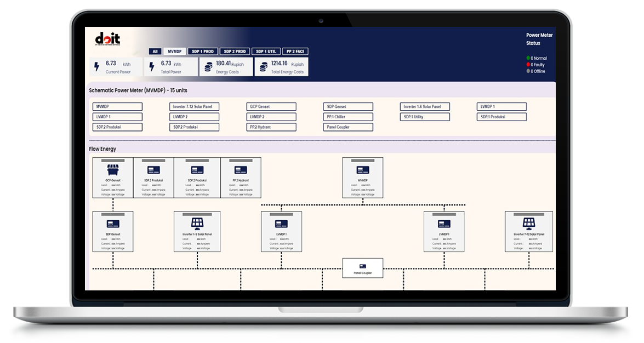644x343 pixels.
Task: Select the PP.2 Hydrant meter icon in flow
Action: [241, 170]
